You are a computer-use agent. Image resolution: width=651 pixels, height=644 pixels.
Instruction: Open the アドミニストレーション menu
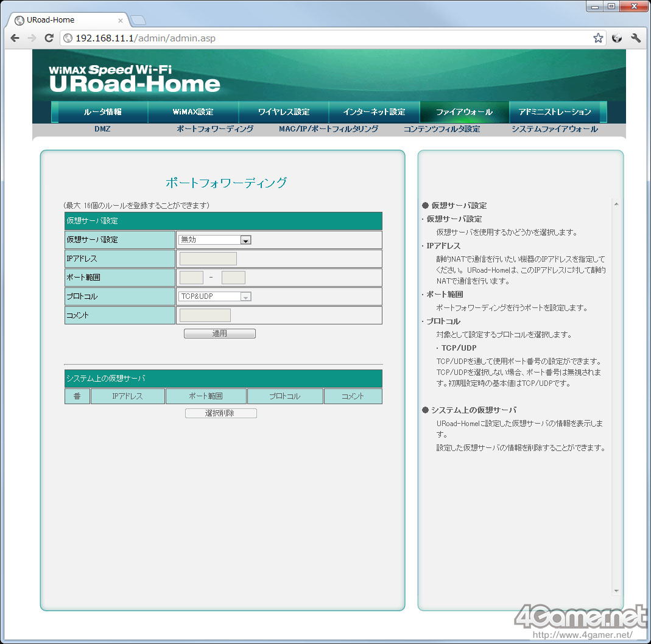click(x=555, y=111)
